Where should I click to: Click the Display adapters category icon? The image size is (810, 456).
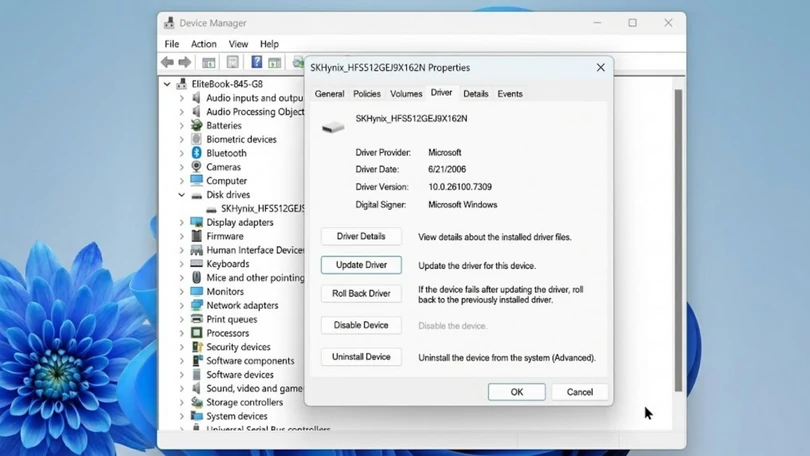pyautogui.click(x=196, y=222)
